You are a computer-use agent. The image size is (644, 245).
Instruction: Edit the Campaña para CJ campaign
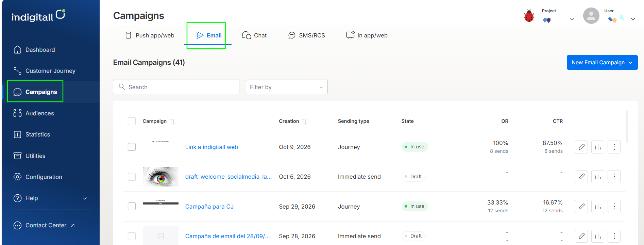pos(581,207)
